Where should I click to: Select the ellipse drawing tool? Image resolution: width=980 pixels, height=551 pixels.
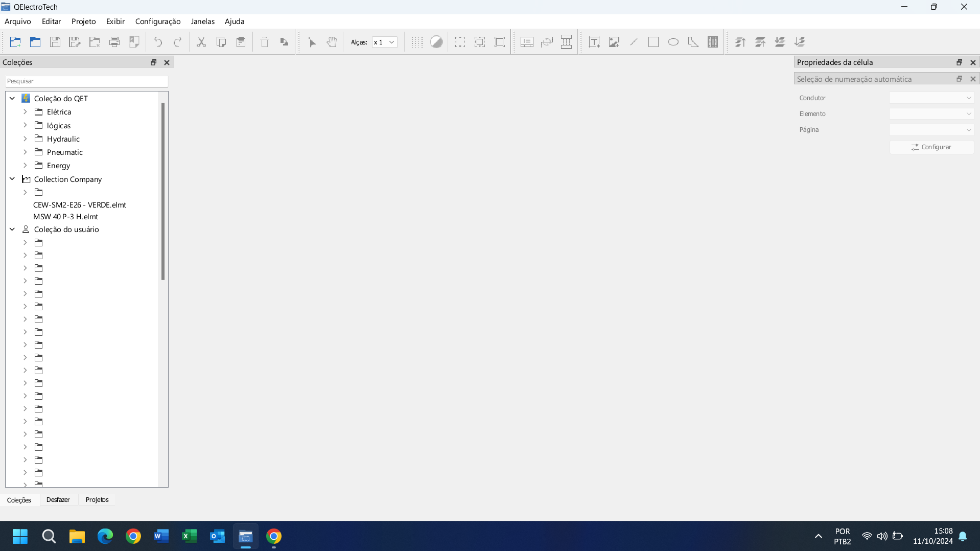(x=673, y=42)
